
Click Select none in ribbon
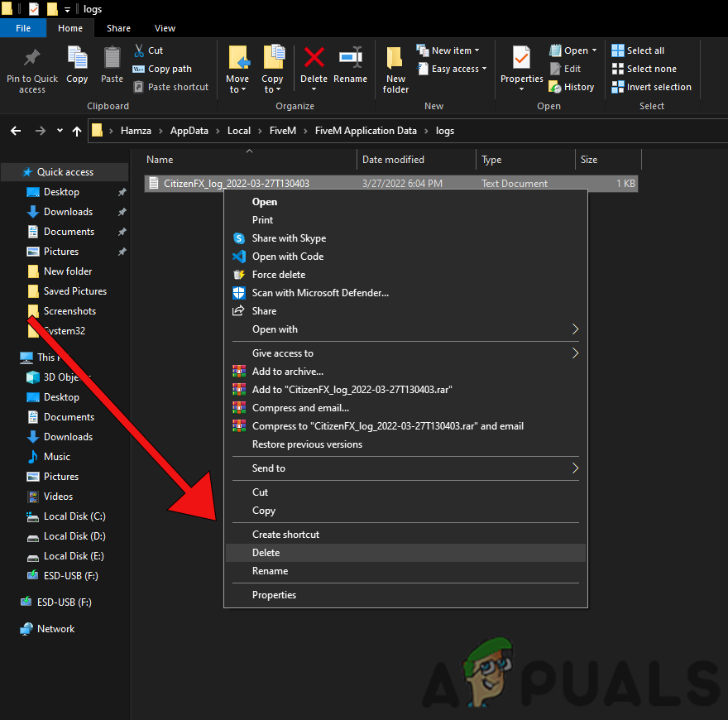[x=644, y=69]
